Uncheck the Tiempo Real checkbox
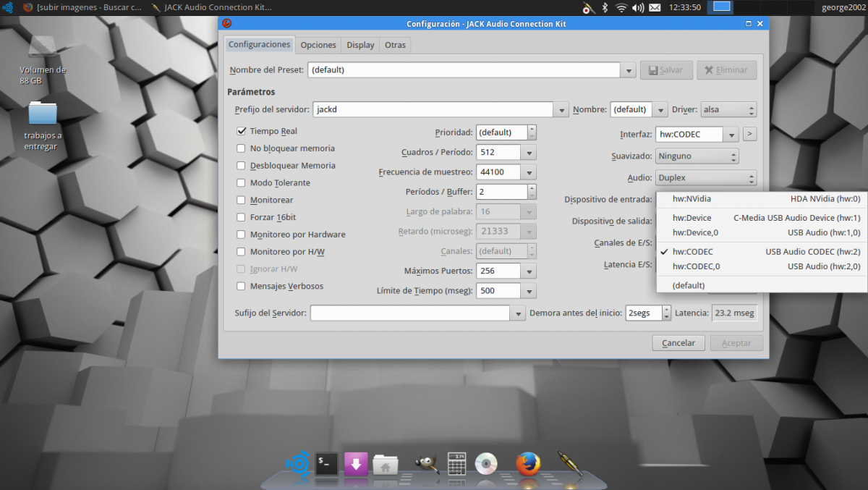This screenshot has width=868, height=490. pyautogui.click(x=242, y=132)
